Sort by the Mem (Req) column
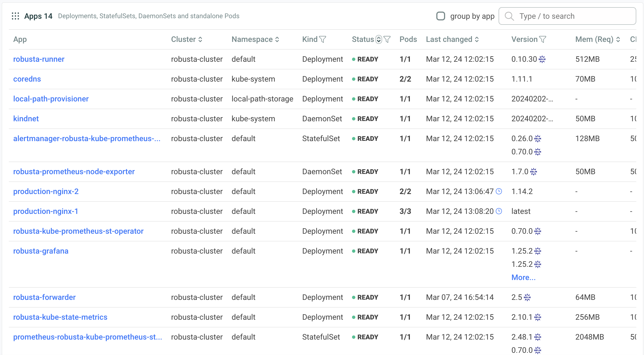The height and width of the screenshot is (355, 644). (x=618, y=39)
